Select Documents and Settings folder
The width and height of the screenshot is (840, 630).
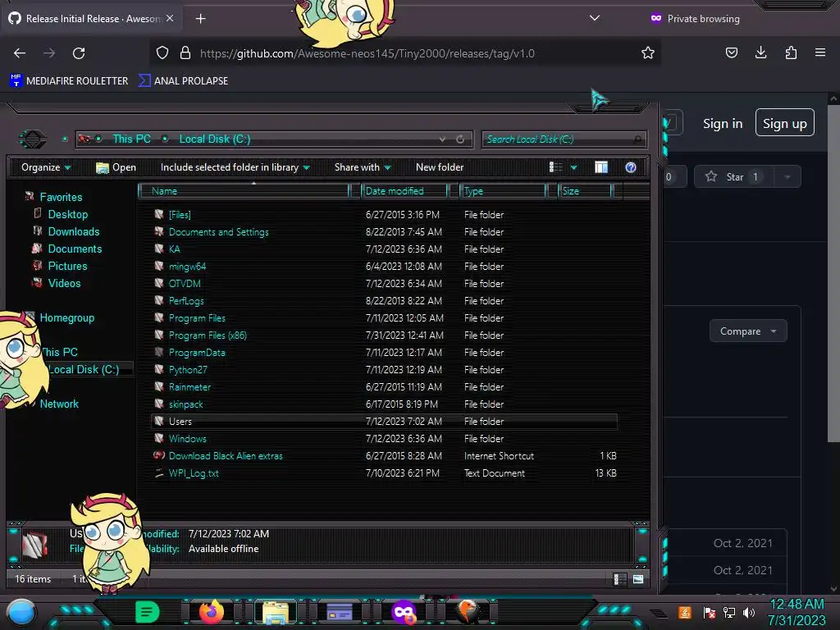point(218,232)
